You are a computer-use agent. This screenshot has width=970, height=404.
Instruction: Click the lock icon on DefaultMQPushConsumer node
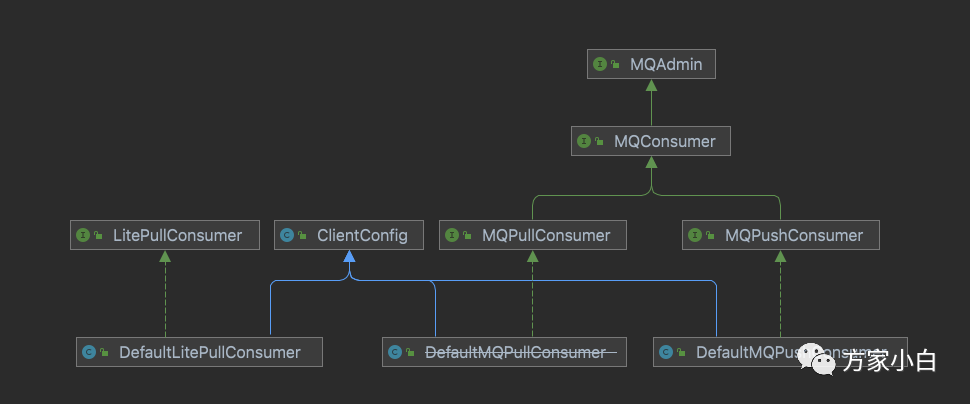click(x=682, y=352)
